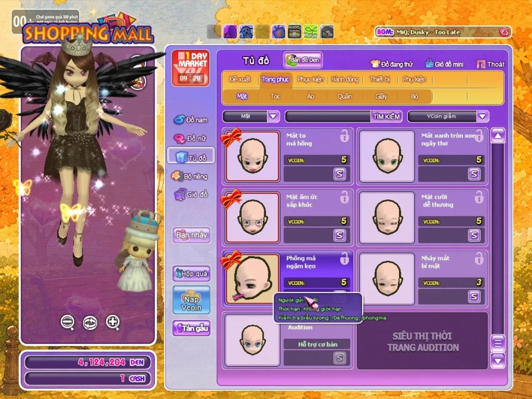The width and height of the screenshot is (532, 399).
Task: Zoom out the avatar preview
Action: 67,323
